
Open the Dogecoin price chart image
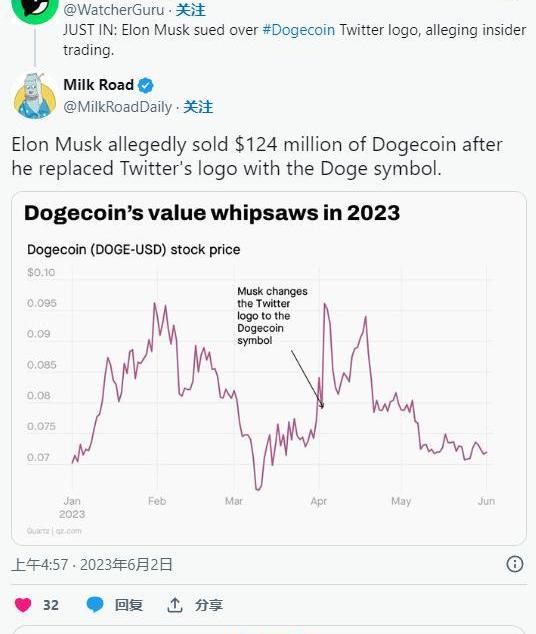pyautogui.click(x=269, y=368)
